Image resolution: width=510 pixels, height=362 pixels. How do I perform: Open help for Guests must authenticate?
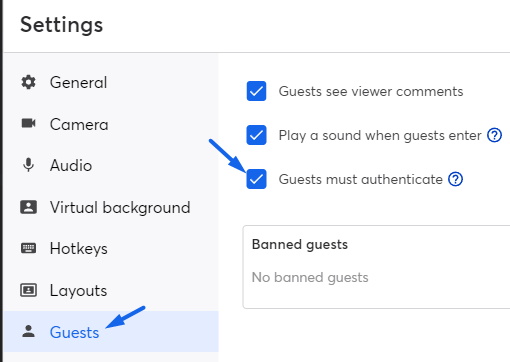pos(455,179)
